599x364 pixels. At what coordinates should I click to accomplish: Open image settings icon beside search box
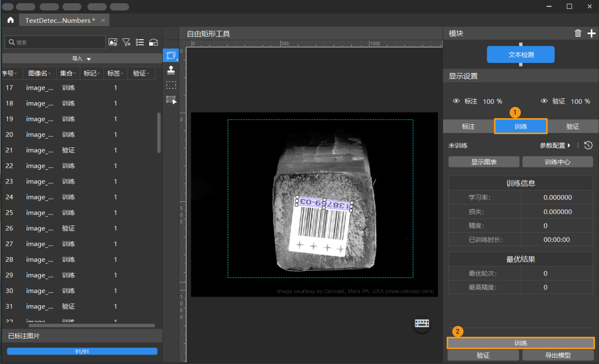click(113, 42)
